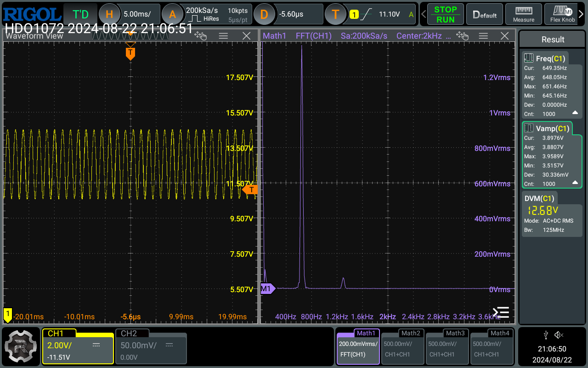Click the DVM(C1) label

pos(539,198)
